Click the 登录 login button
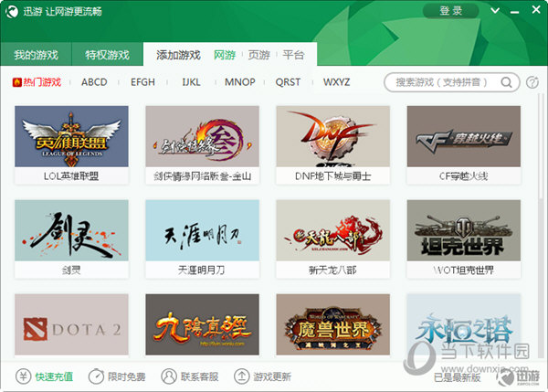The image size is (548, 392). pyautogui.click(x=450, y=11)
